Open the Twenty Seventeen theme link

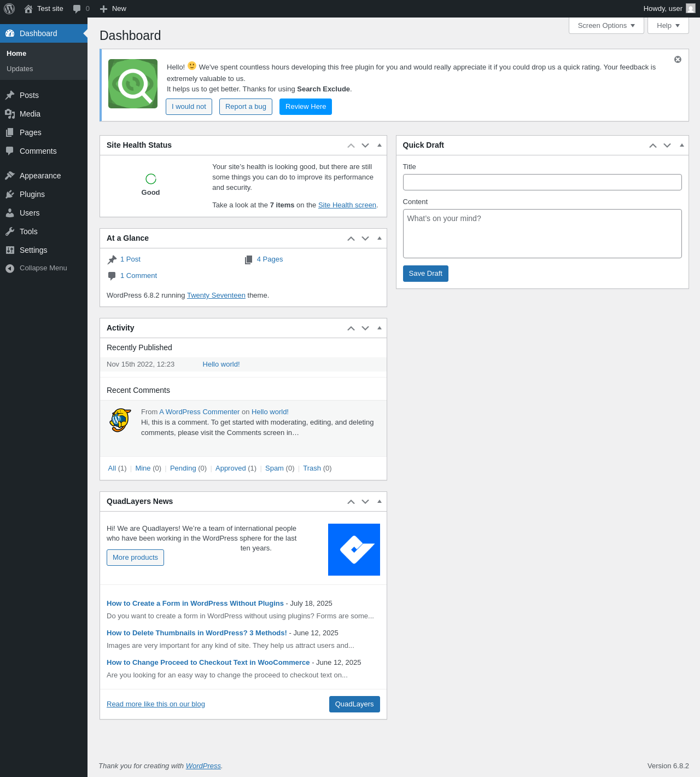tap(216, 295)
